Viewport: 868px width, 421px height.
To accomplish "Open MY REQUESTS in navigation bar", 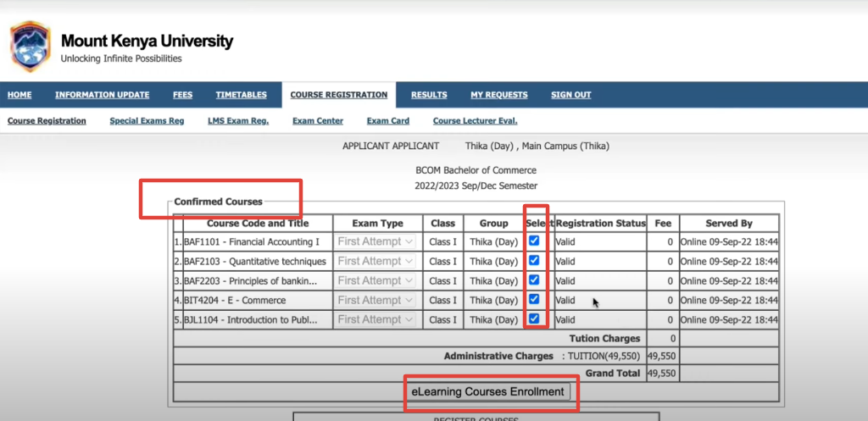I will pos(498,95).
